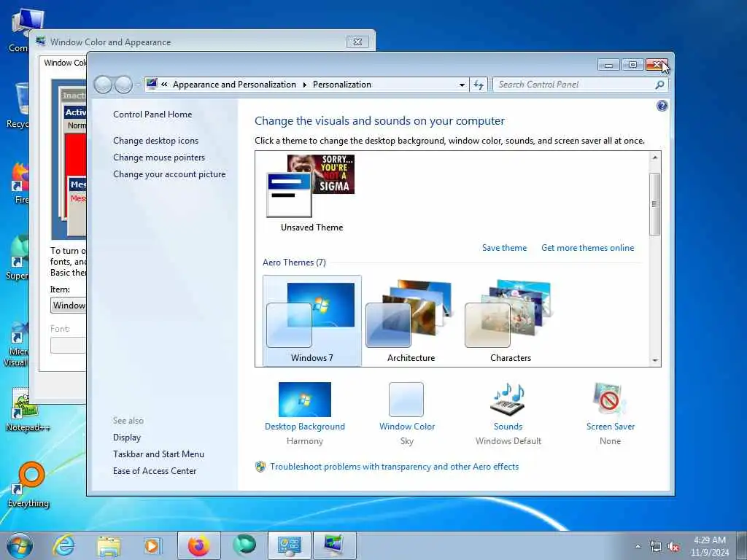
Task: Open the Everything desktop shortcut
Action: [28, 484]
